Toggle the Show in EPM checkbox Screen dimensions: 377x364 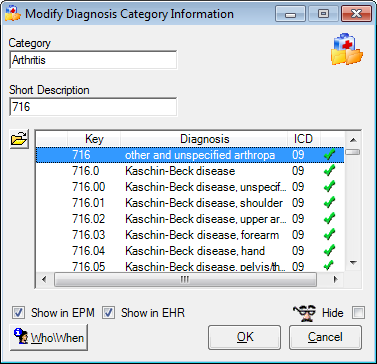(18, 313)
